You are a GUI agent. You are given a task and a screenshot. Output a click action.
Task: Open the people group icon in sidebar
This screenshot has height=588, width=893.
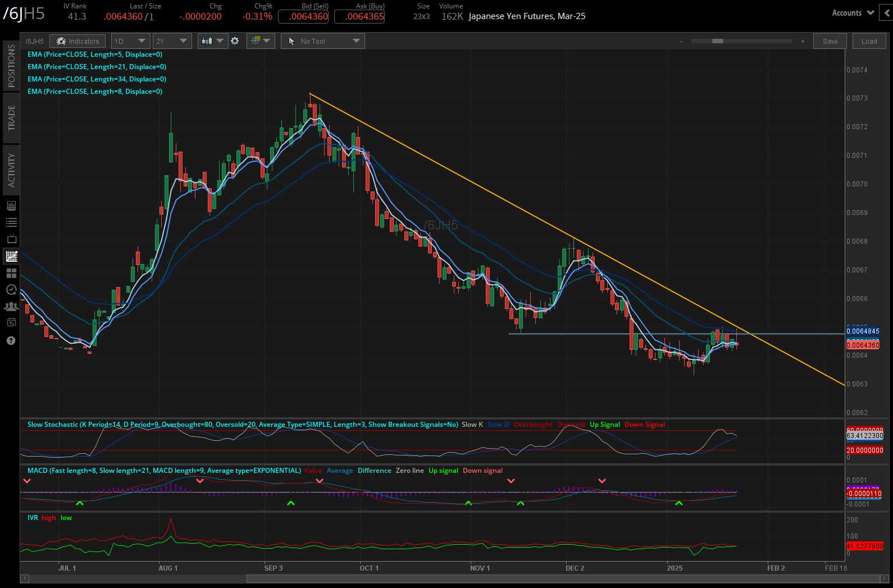tap(11, 307)
